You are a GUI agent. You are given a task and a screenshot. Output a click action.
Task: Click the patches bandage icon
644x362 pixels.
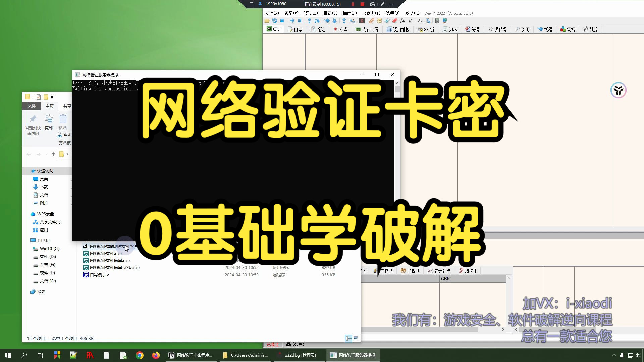[x=371, y=21]
